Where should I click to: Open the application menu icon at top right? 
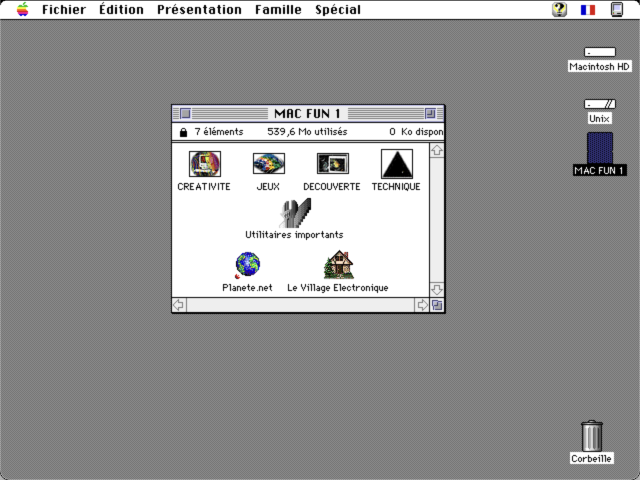pos(617,9)
